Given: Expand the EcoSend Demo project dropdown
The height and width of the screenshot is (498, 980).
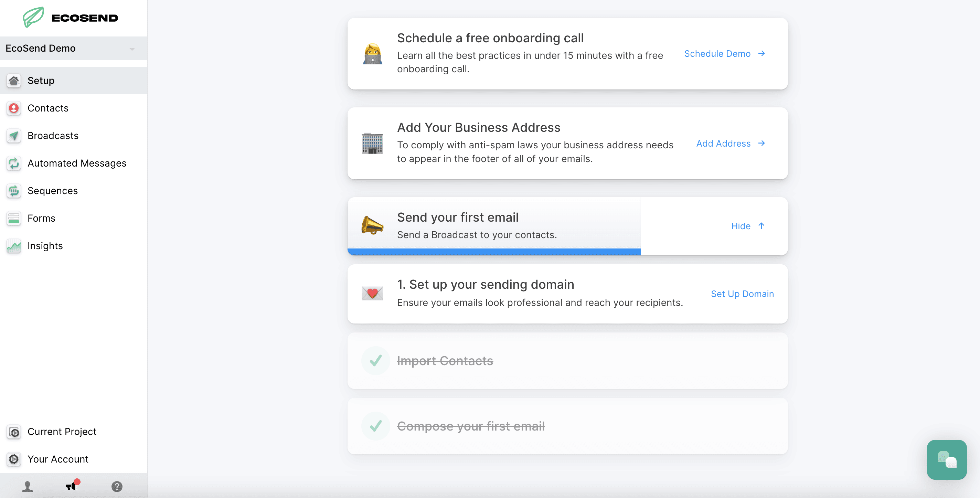Looking at the screenshot, I should pyautogui.click(x=132, y=49).
